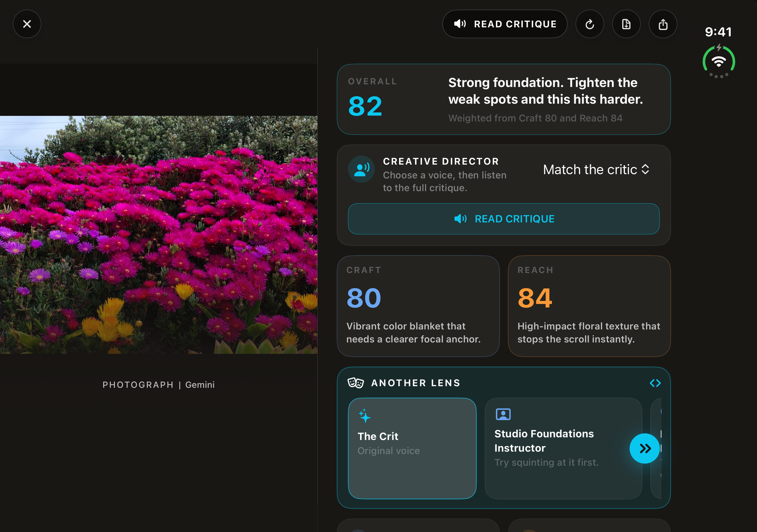Screen dimensions: 757x532
Task: Click the double-chevron next lens button
Action: tap(645, 448)
